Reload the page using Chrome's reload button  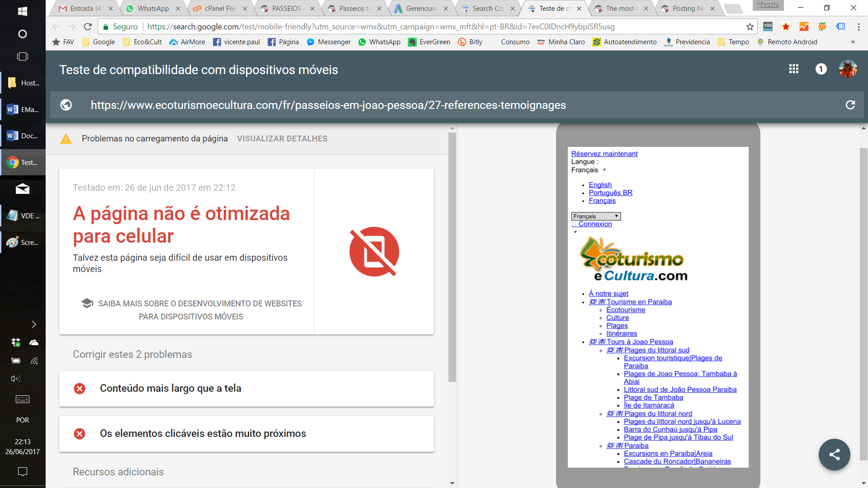88,27
